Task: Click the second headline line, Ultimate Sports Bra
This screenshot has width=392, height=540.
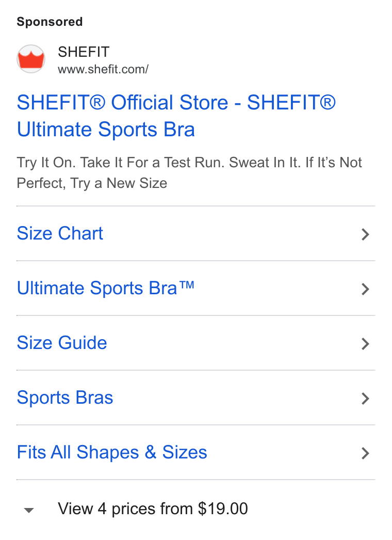Action: click(x=106, y=130)
